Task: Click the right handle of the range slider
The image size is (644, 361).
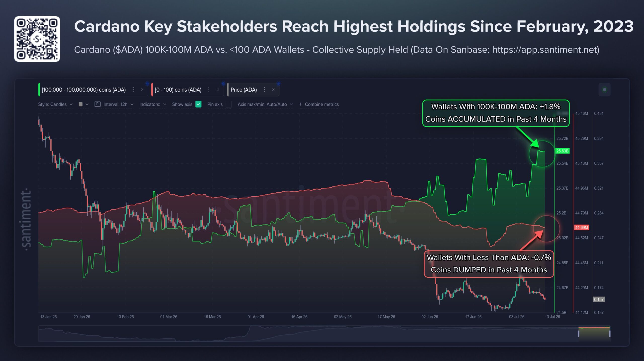Action: (610, 334)
